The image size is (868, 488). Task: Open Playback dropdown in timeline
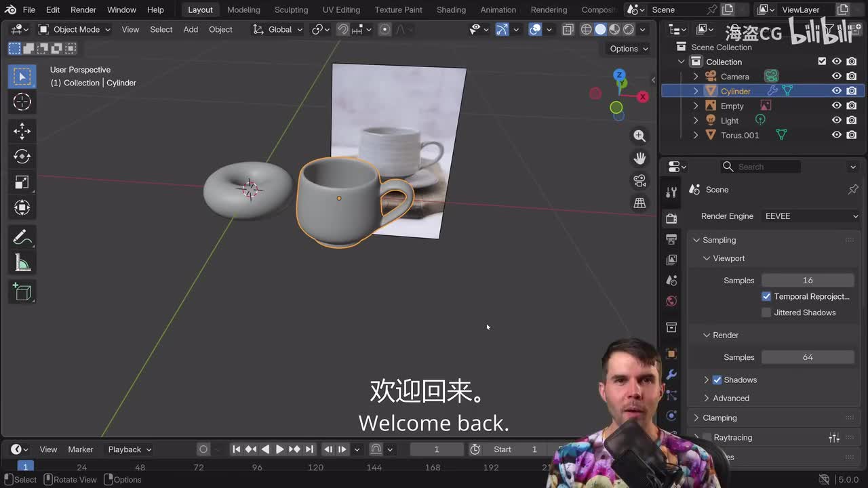pyautogui.click(x=130, y=449)
